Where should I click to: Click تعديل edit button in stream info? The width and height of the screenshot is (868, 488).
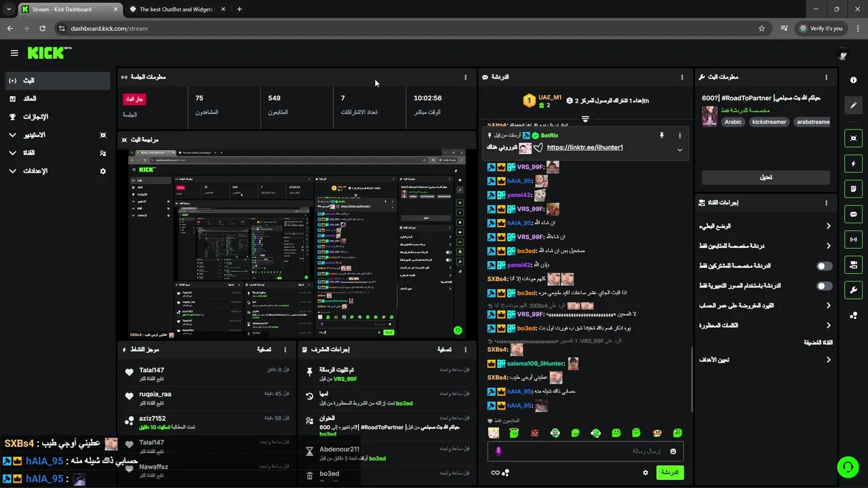[x=766, y=178]
